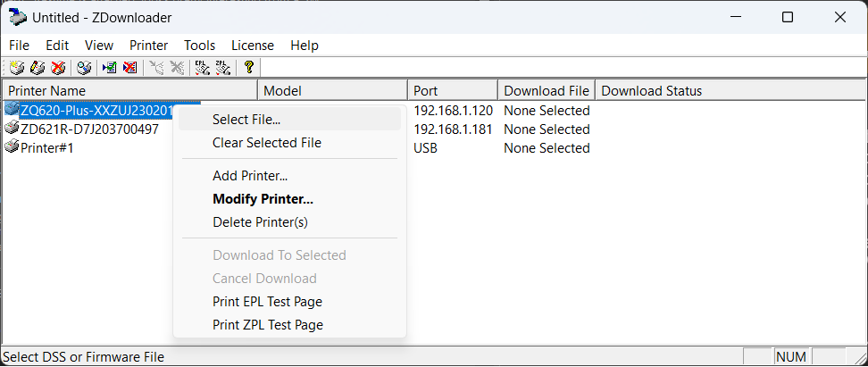Choose Clear Selected File in context menu
Viewport: 868px width, 367px height.
[289, 143]
